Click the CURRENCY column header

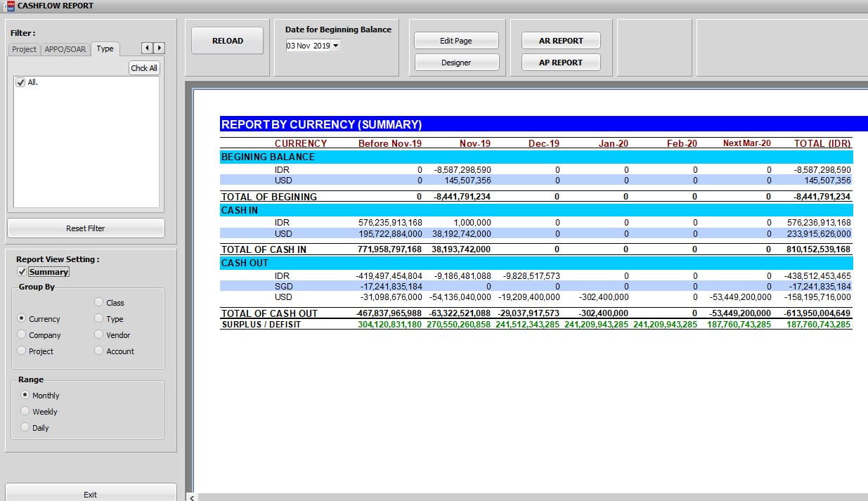(301, 143)
